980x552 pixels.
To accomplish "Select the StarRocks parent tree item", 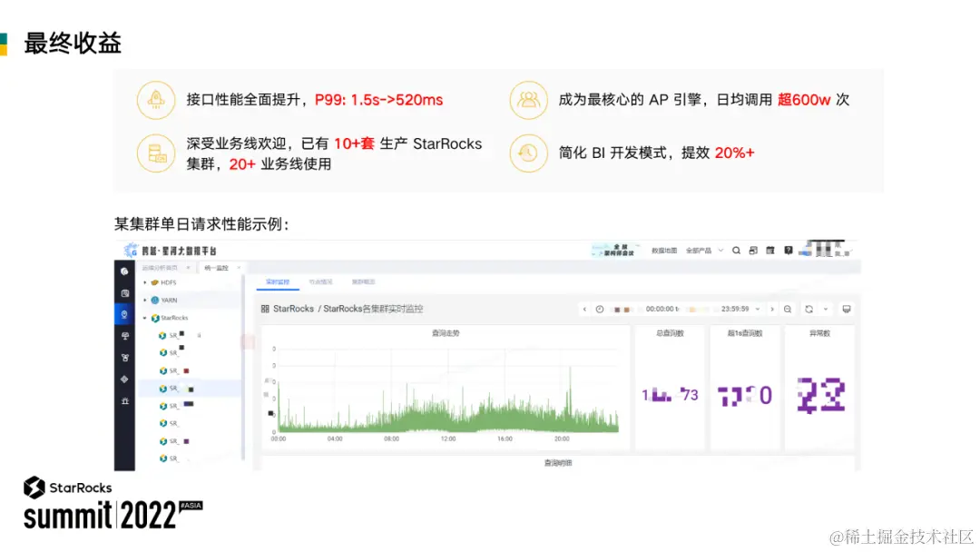I will click(x=173, y=318).
